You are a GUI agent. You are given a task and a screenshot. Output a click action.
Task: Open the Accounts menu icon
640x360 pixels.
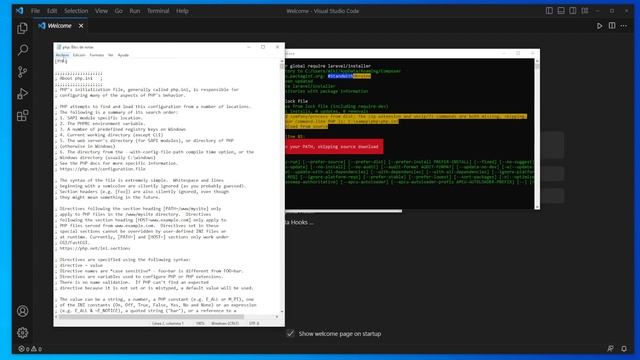(22, 311)
